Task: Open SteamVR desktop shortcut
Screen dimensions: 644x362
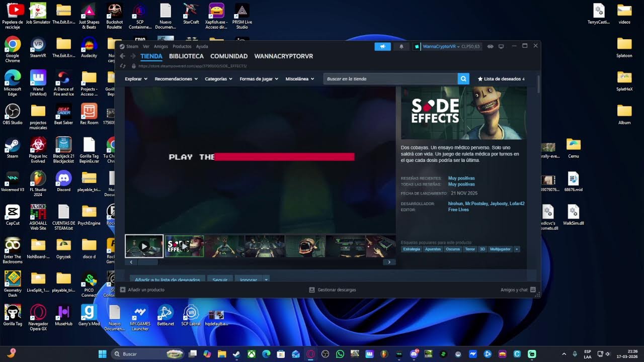Action: click(x=38, y=49)
